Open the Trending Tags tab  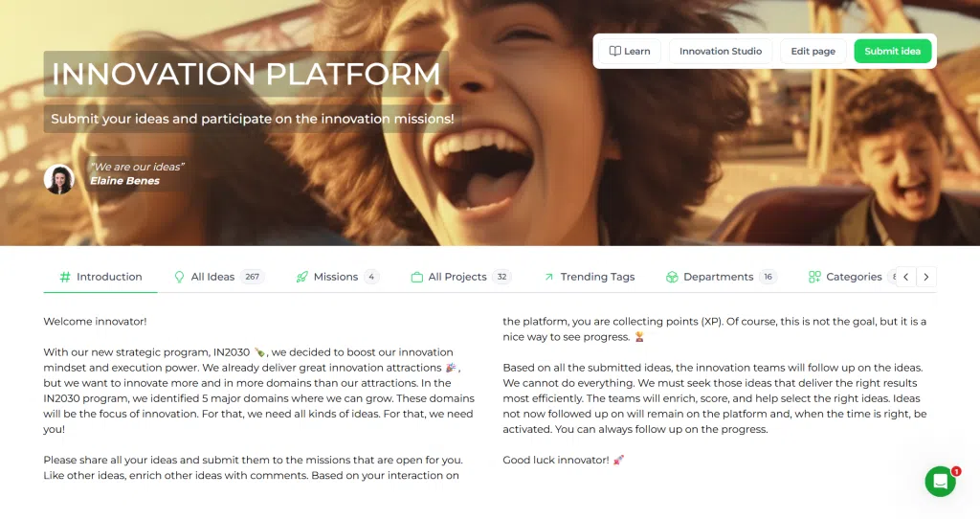pyautogui.click(x=589, y=277)
